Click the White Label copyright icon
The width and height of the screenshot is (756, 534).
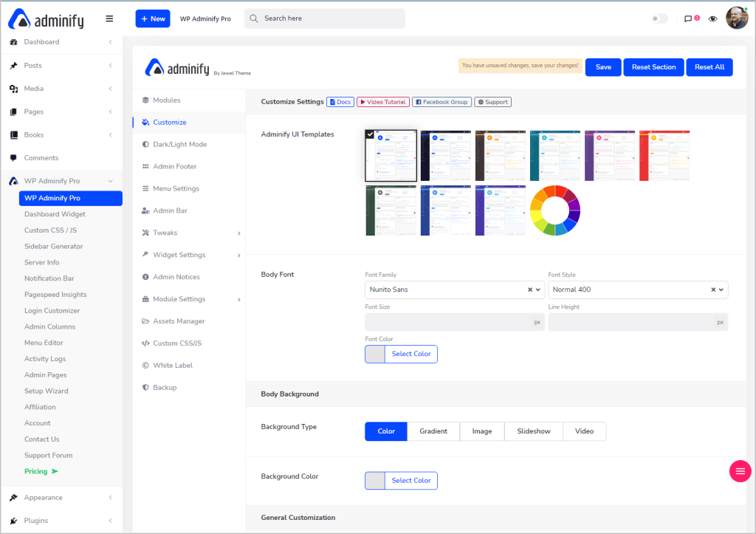point(145,365)
